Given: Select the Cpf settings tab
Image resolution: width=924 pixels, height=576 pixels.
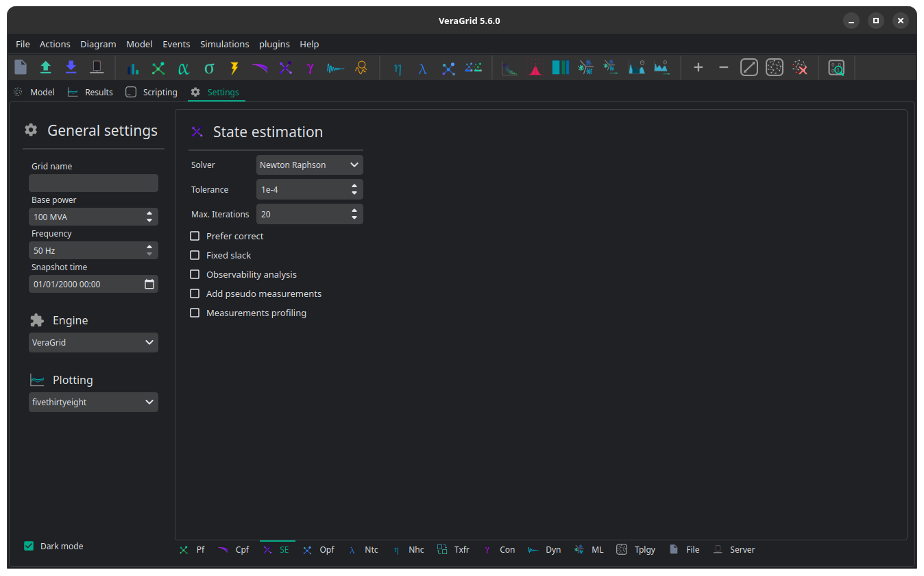Looking at the screenshot, I should 233,549.
